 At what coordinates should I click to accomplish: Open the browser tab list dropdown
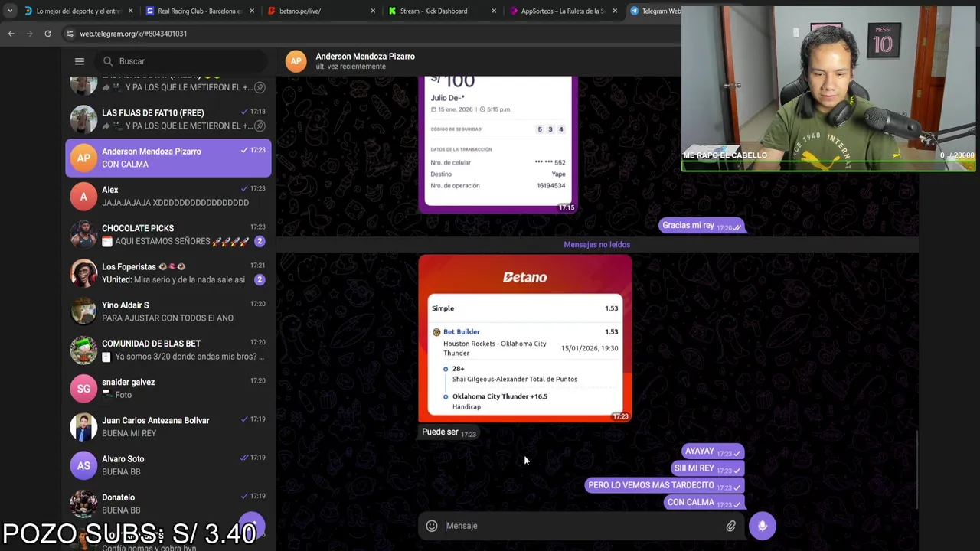[x=9, y=11]
